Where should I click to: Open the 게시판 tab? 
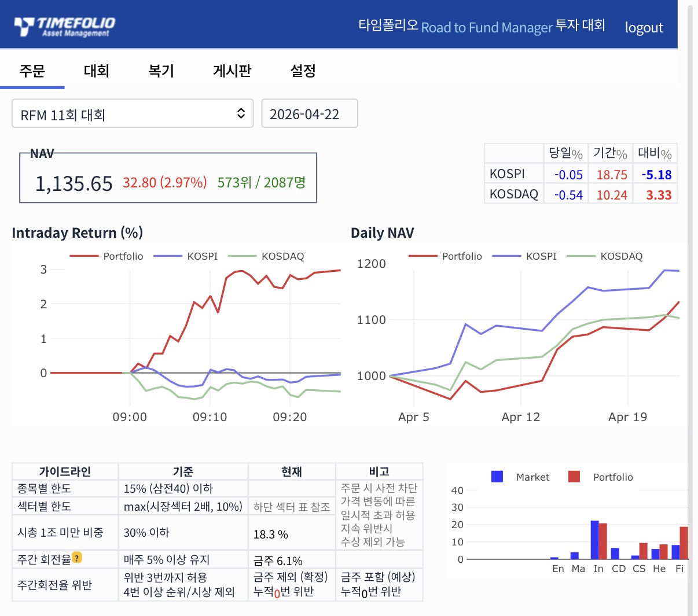pyautogui.click(x=232, y=71)
